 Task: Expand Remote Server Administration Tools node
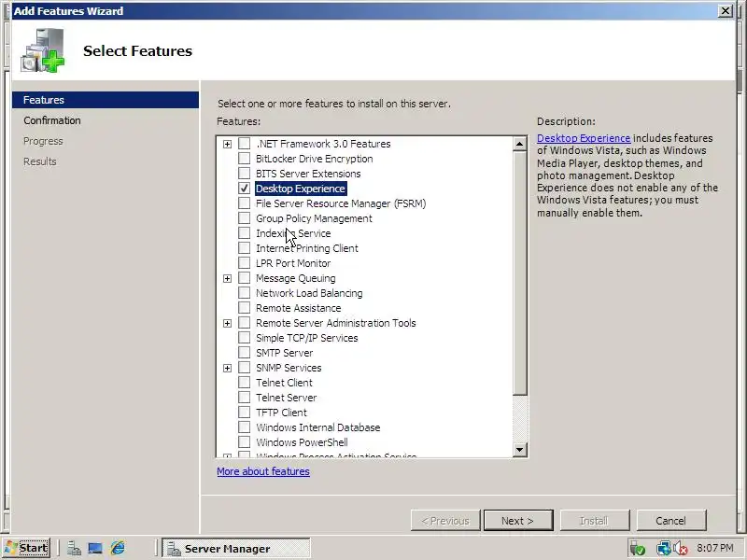[227, 323]
